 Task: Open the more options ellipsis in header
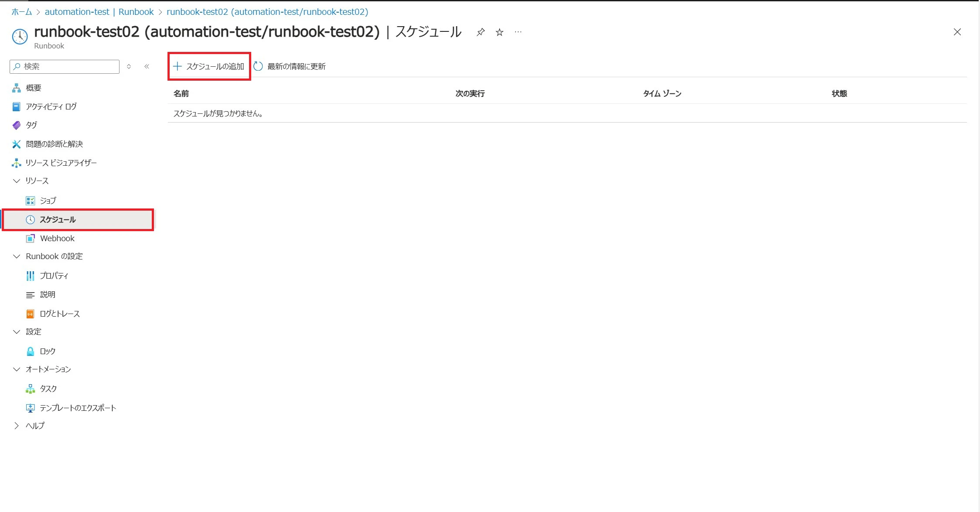tap(518, 32)
